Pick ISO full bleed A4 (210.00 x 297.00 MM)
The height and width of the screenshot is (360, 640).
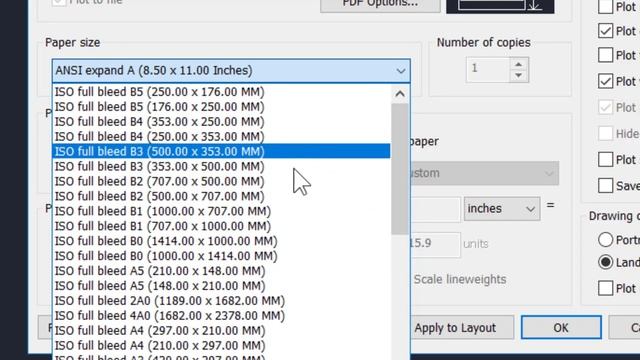tap(221, 346)
